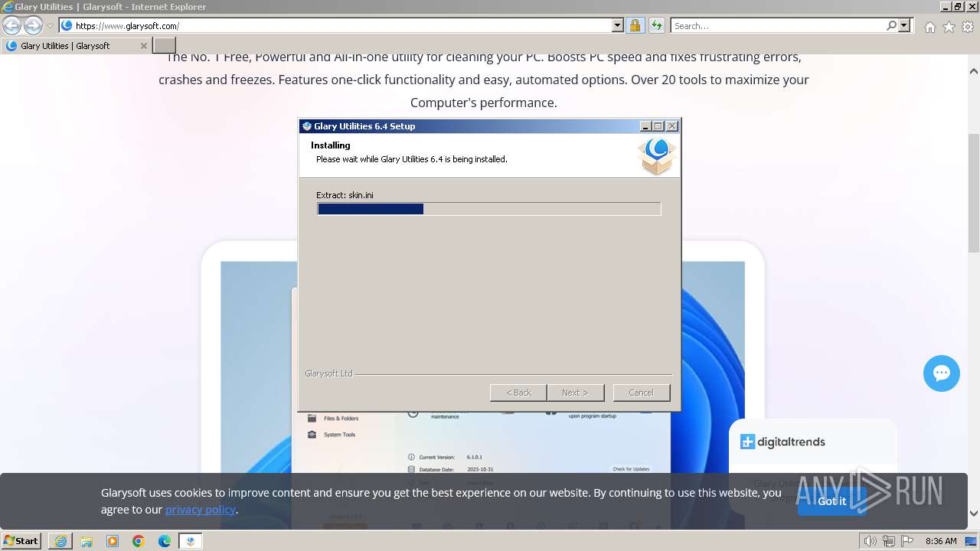Screen dimensions: 980x551
Task: Click the Next > button in Setup
Action: (575, 393)
